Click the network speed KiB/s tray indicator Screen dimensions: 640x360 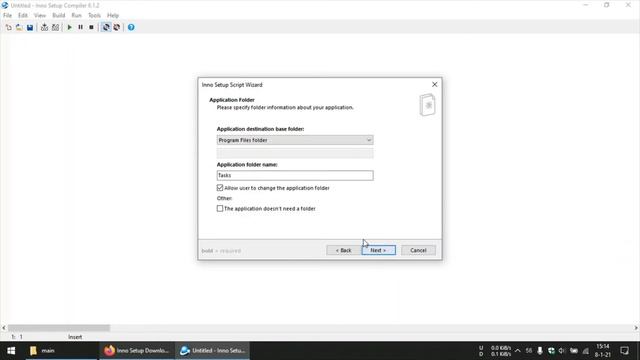pos(495,351)
